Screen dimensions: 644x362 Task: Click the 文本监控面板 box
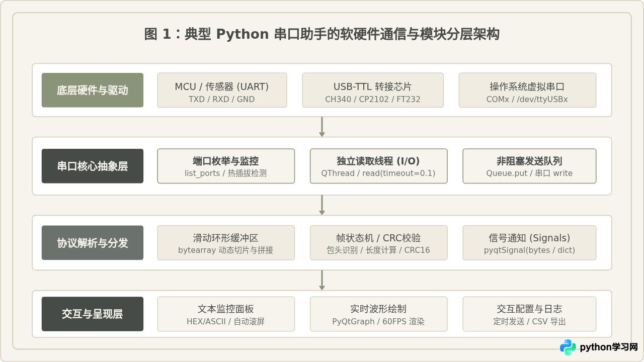coord(226,314)
